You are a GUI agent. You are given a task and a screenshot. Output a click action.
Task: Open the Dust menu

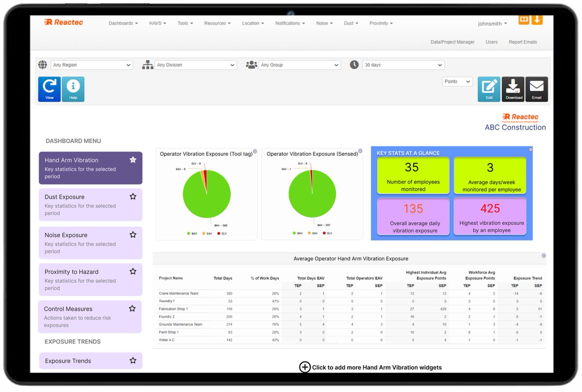(x=351, y=23)
